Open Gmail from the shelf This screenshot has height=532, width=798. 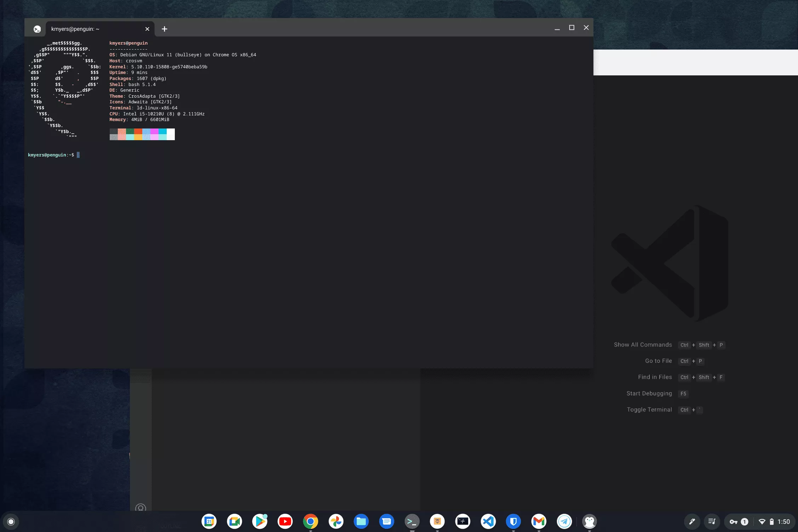pyautogui.click(x=539, y=521)
